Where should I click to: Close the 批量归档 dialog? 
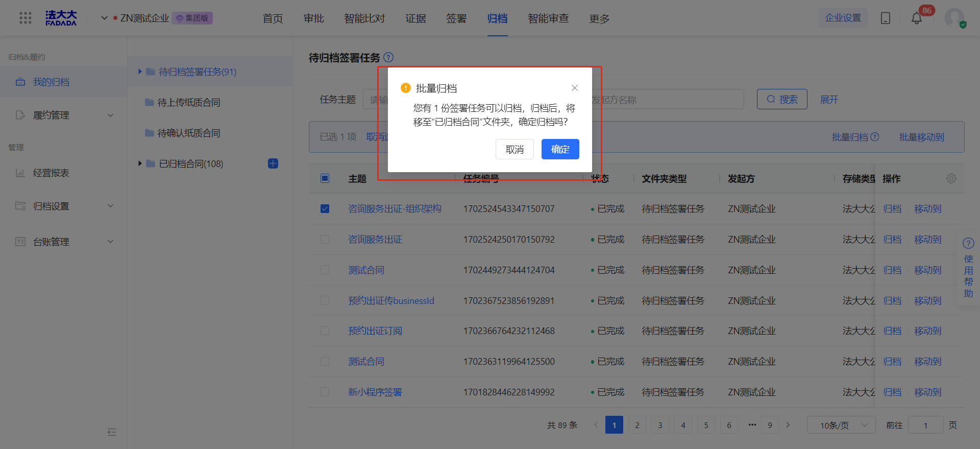click(575, 88)
